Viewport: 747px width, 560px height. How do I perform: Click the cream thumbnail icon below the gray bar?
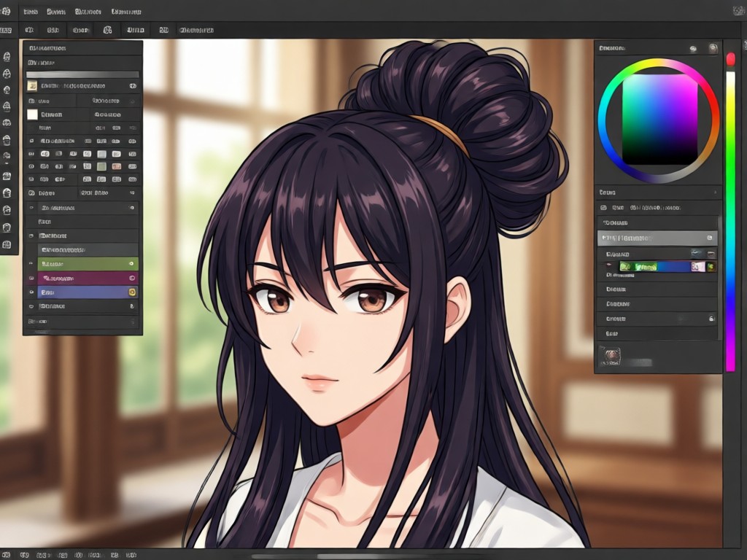point(32,86)
